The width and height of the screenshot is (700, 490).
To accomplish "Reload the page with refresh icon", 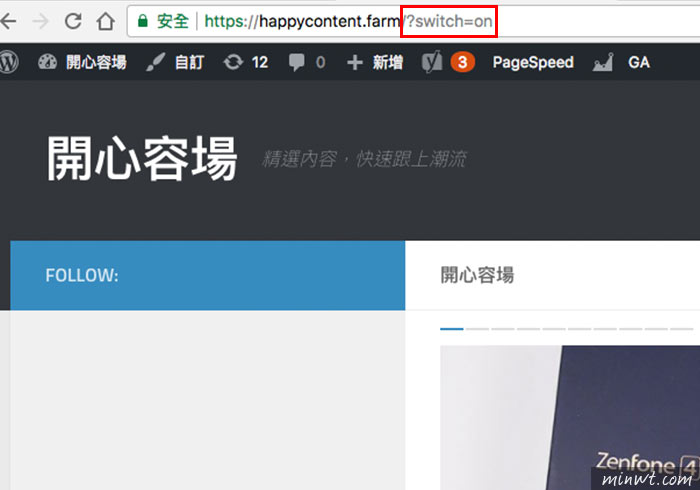I will point(73,21).
